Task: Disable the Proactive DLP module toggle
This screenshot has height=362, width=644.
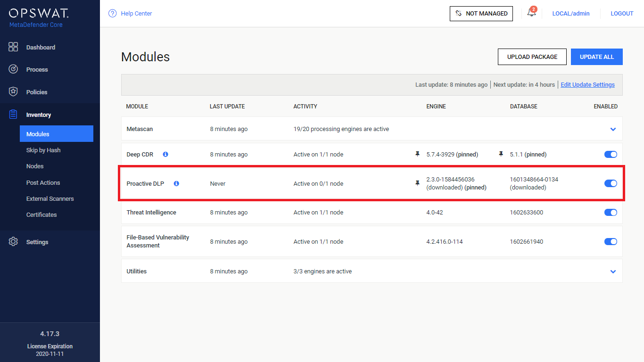Action: point(611,183)
